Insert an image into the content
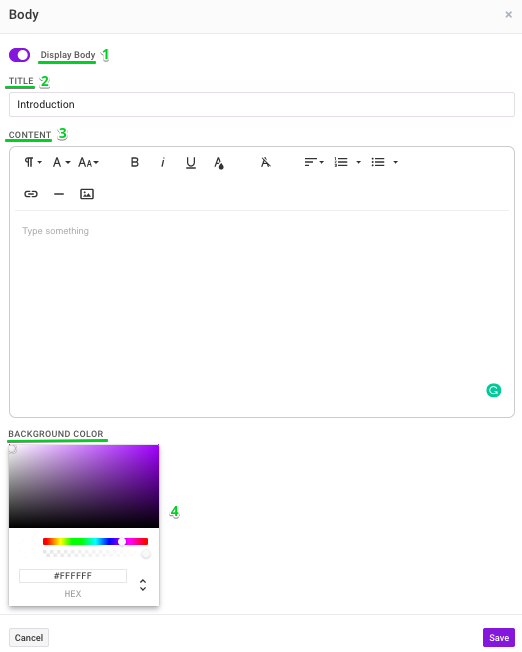Screen dimensions: 522x652 [x=87, y=194]
